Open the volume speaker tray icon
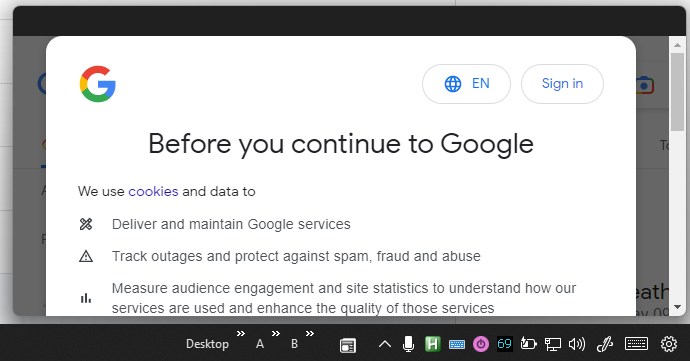Viewport: 690px width, 361px height. 577,344
